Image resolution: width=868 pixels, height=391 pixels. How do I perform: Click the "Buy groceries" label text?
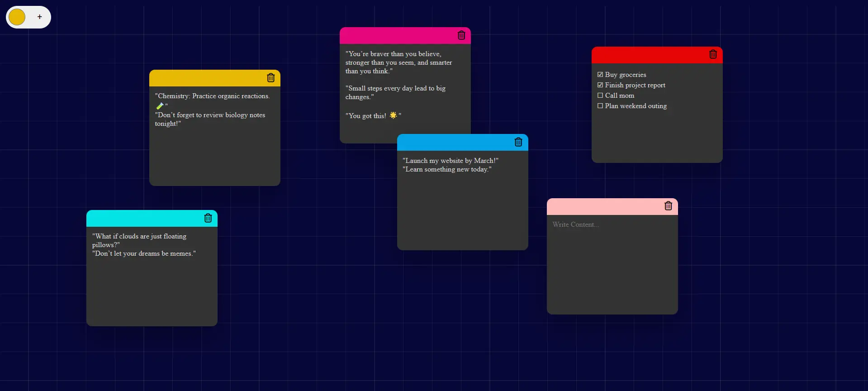pos(626,75)
